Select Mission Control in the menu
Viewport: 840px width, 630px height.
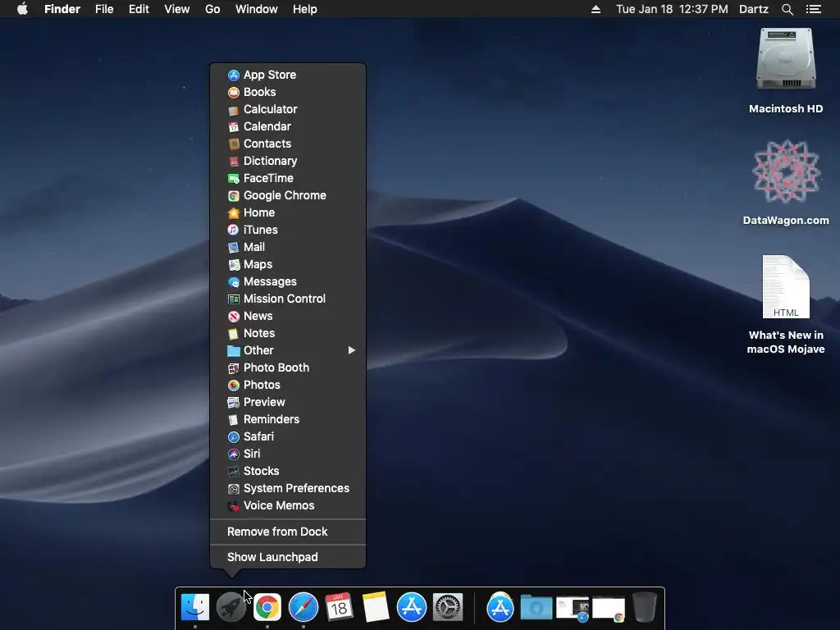288,299
